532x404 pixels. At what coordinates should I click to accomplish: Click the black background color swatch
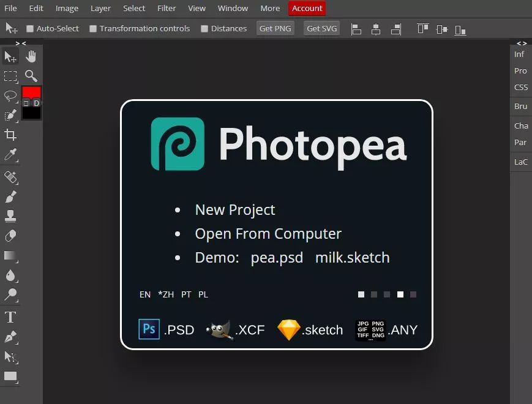(x=32, y=113)
